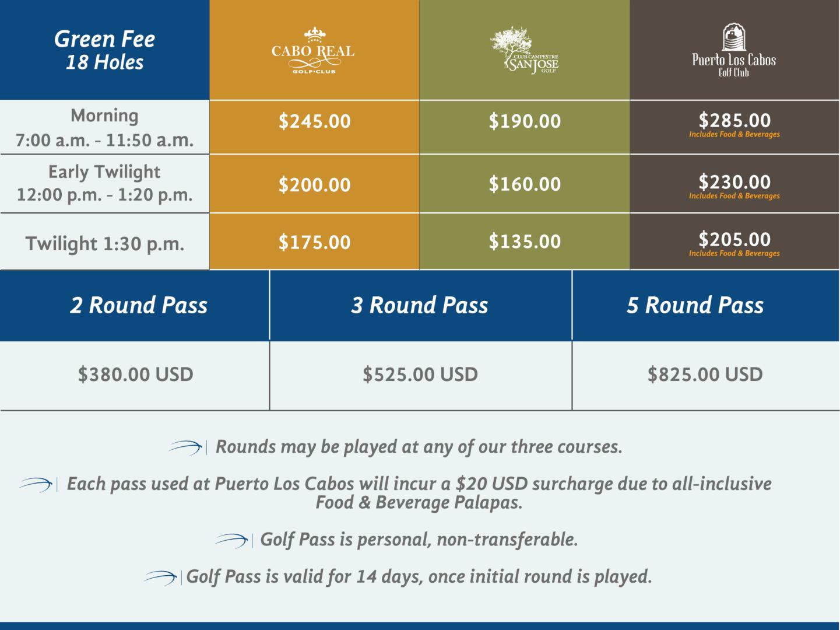The width and height of the screenshot is (840, 630).
Task: Click the swoosh bullet beside "Golf Pass is personal"
Action: pos(231,540)
